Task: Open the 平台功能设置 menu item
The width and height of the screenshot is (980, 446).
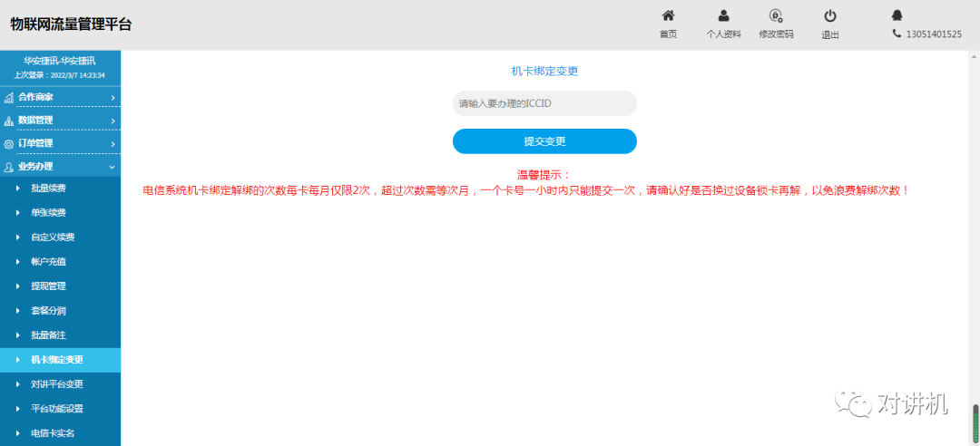Action: click(60, 409)
